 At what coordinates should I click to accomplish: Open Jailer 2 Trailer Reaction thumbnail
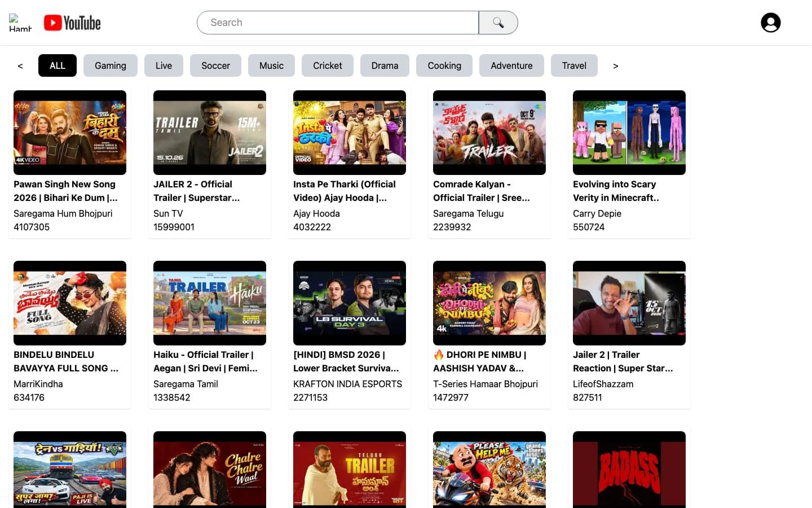coord(629,303)
